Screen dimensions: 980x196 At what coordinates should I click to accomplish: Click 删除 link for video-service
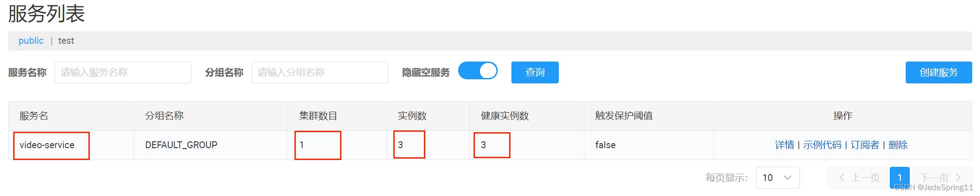[x=897, y=145]
